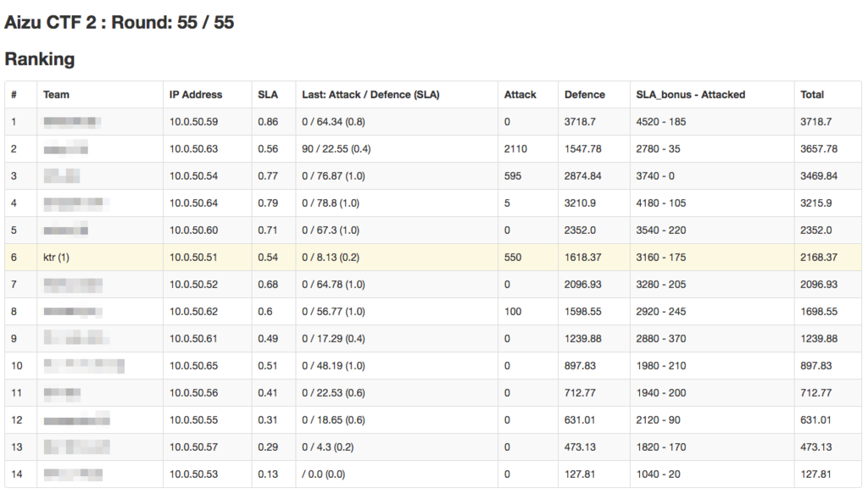Image resolution: width=868 pixels, height=499 pixels.
Task: Click SLA bonus value 4520 - 185
Action: 660,122
